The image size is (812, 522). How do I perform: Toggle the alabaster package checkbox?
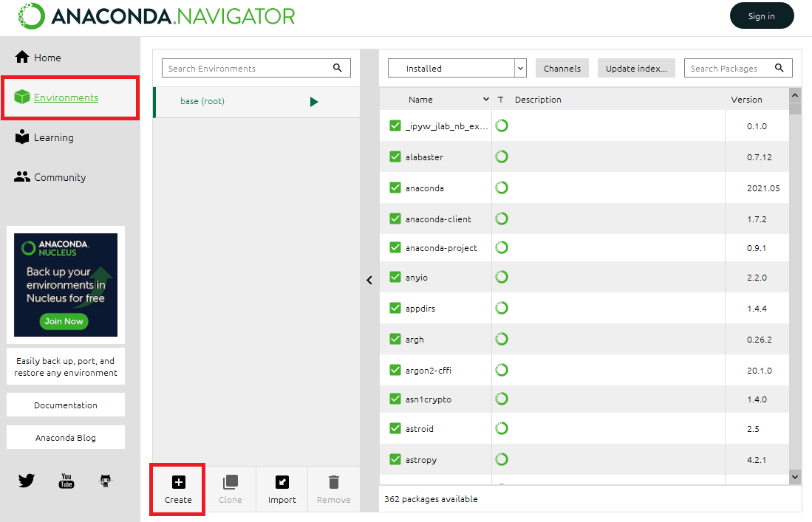tap(395, 157)
